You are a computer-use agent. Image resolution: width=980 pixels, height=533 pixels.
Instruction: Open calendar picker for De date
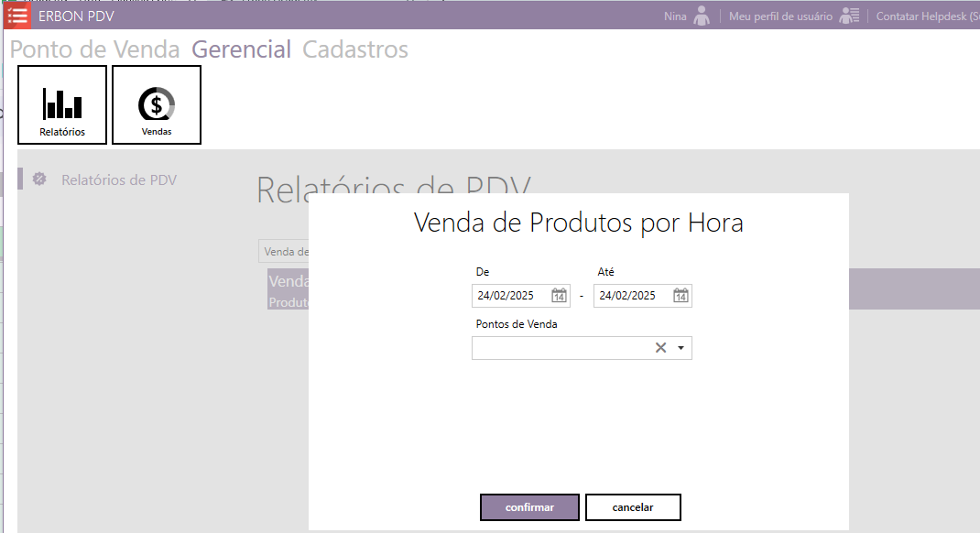(559, 296)
